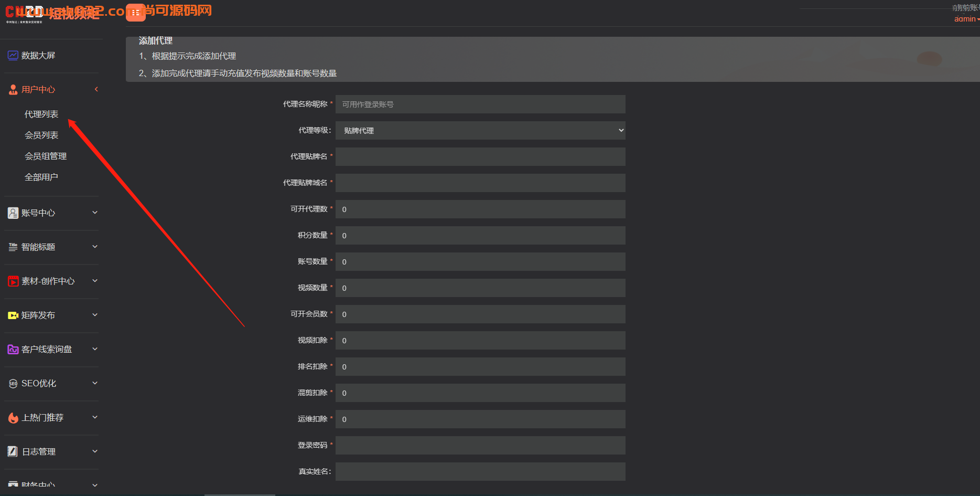Focus the 代理贴牌域名 input field
Image resolution: width=980 pixels, height=496 pixels.
480,183
